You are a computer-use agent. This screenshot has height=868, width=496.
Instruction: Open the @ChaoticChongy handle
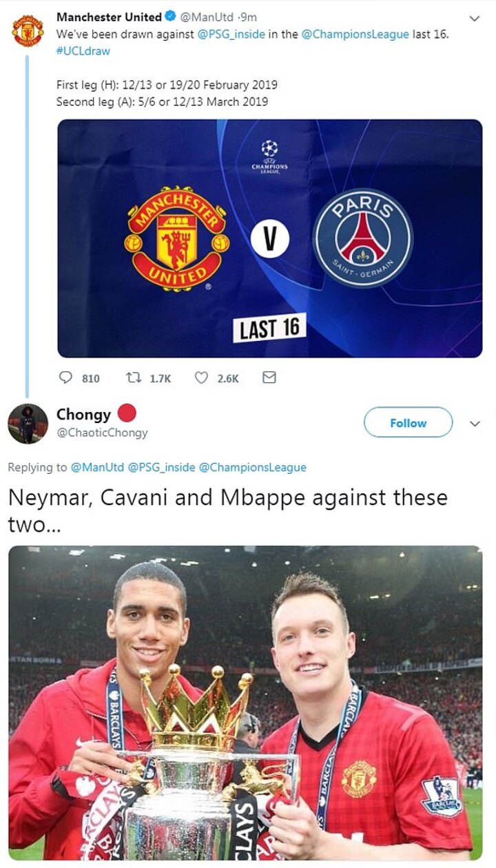click(x=101, y=433)
